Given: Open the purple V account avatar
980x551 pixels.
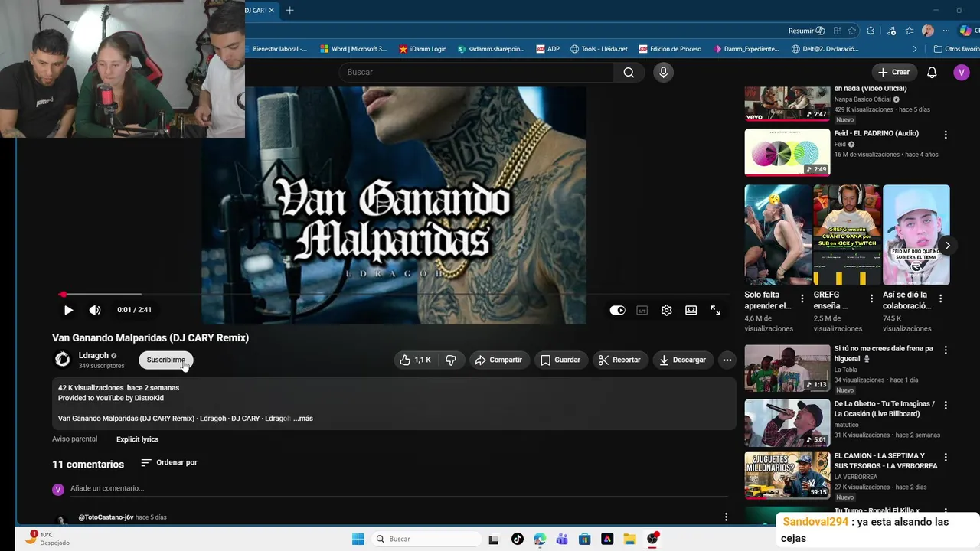Looking at the screenshot, I should point(962,72).
